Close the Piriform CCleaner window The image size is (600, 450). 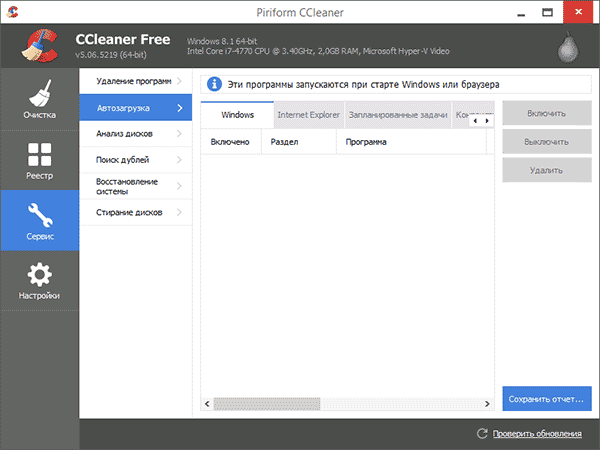pos(579,12)
